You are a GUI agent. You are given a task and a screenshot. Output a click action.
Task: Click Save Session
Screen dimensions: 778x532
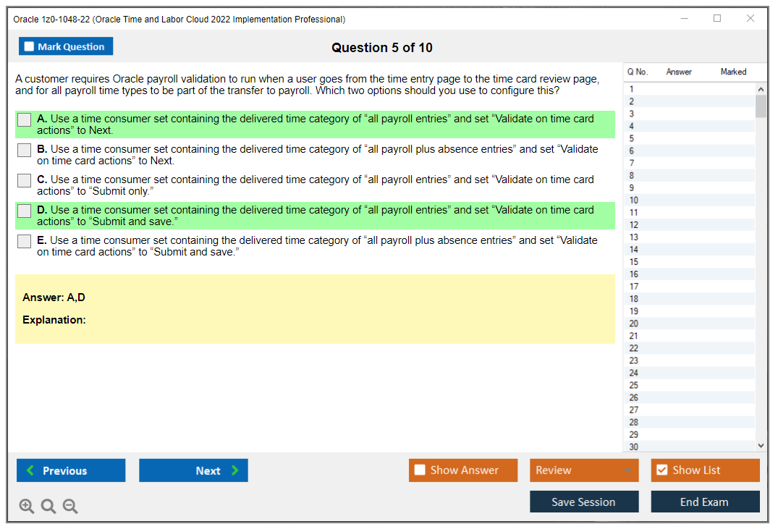pos(584,501)
